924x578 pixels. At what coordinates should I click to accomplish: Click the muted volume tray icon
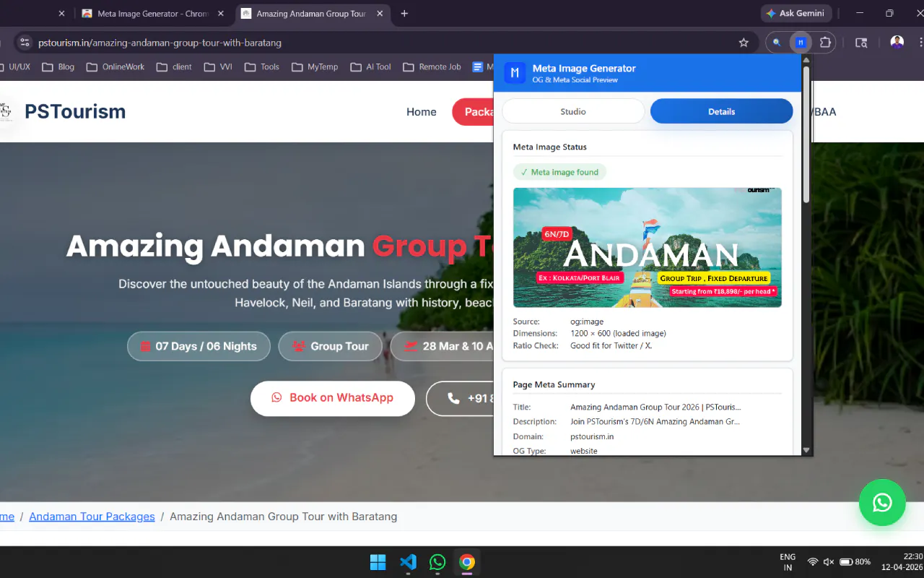point(829,562)
